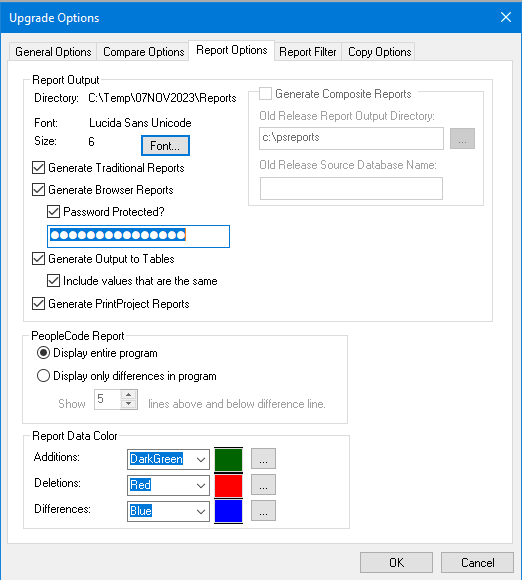Toggle Generate Output to Tables
The width and height of the screenshot is (522, 580).
[x=38, y=259]
